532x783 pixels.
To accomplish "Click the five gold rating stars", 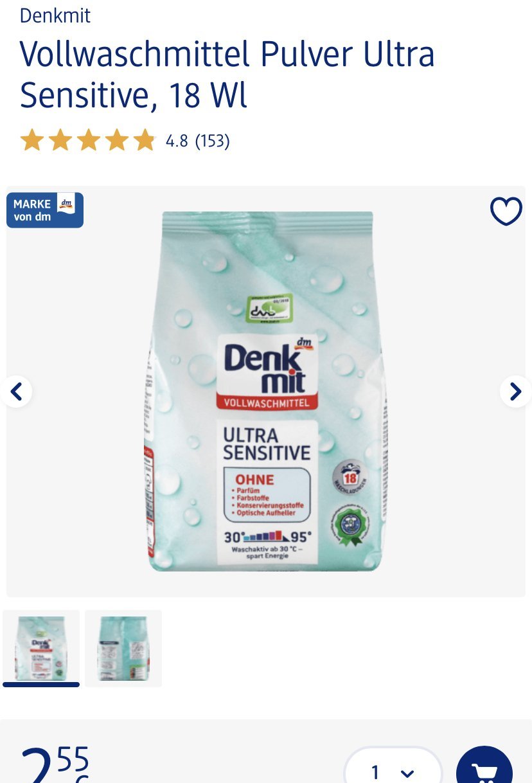I will [x=88, y=140].
